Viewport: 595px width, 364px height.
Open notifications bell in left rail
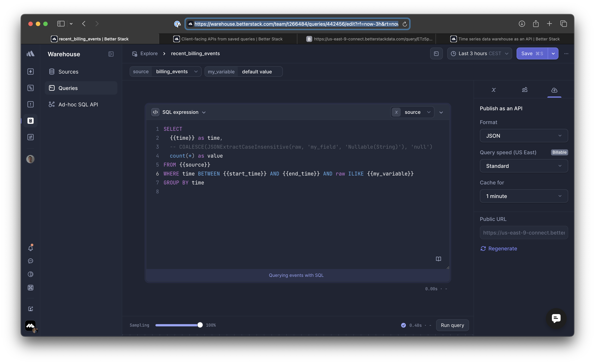tap(30, 248)
